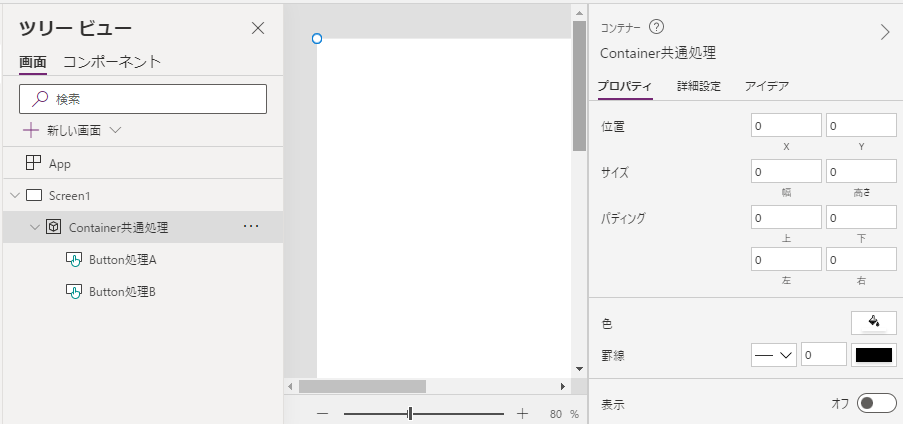The image size is (903, 424).
Task: Click the Button処理B control icon
Action: click(73, 292)
